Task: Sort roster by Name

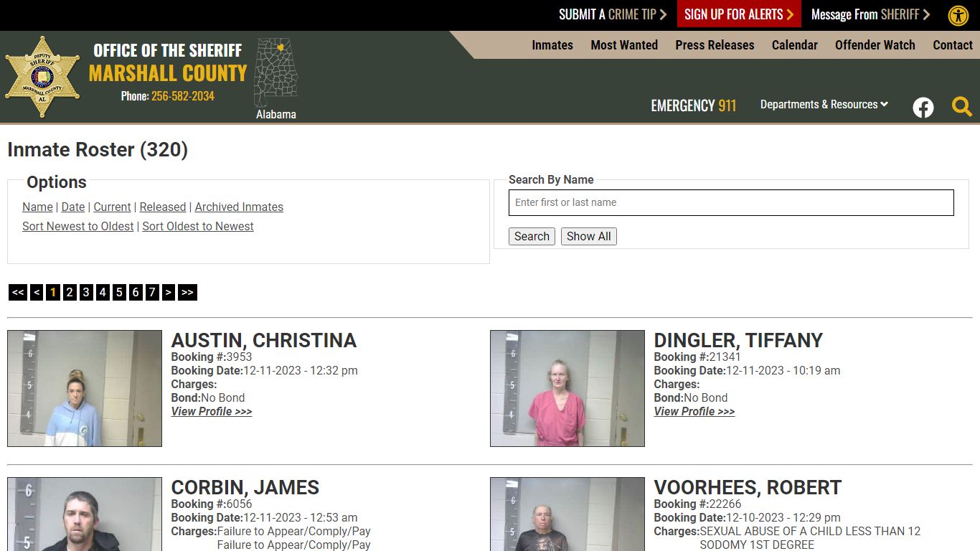Action: 37,207
